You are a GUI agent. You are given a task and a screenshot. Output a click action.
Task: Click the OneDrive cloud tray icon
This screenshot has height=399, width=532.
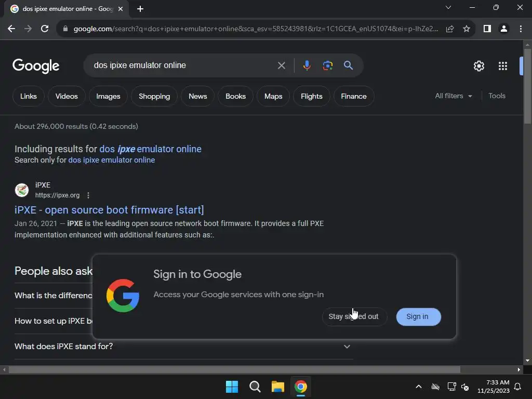point(435,387)
